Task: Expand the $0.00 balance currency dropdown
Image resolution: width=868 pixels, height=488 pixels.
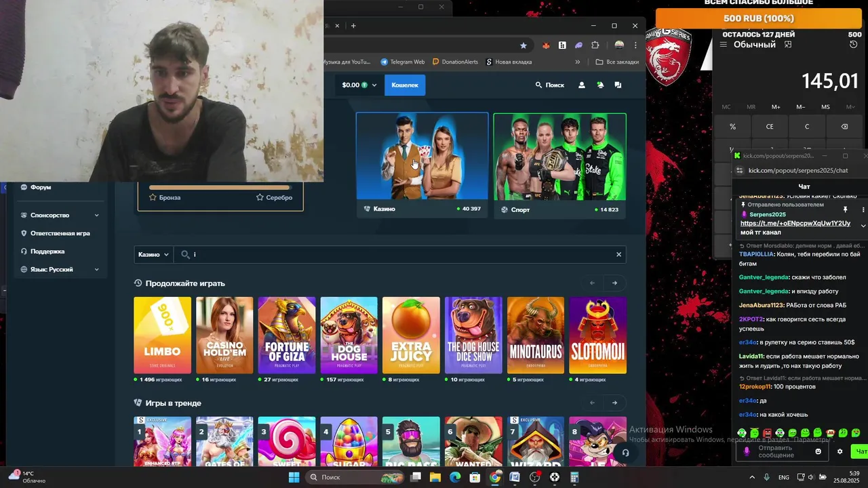Action: tap(359, 85)
